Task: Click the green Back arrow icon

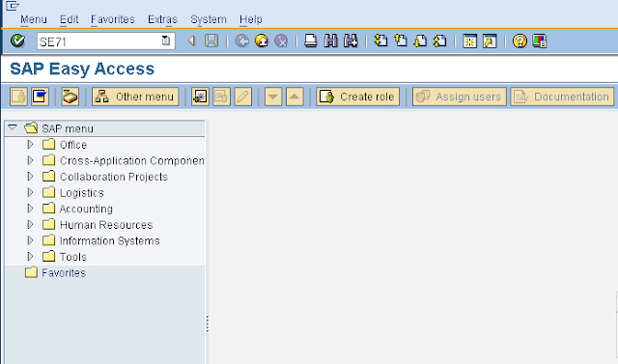Action: [x=242, y=41]
